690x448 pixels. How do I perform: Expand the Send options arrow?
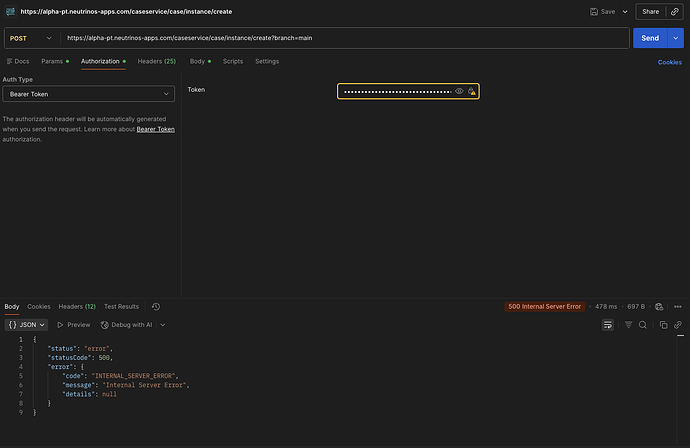point(675,38)
